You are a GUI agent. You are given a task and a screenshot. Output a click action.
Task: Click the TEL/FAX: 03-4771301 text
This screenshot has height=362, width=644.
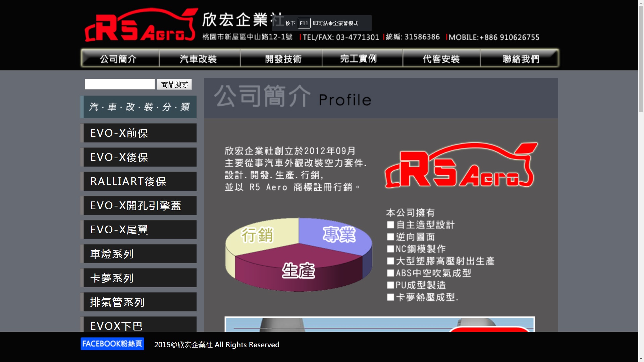[341, 37]
